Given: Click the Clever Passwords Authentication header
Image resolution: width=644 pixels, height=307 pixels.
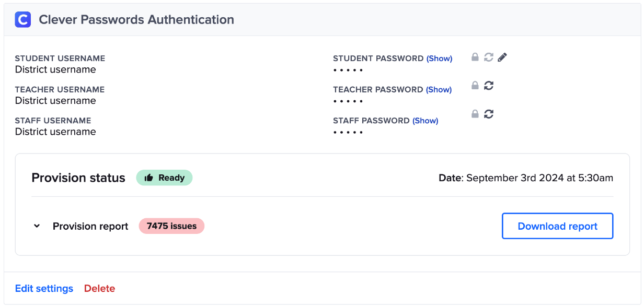Looking at the screenshot, I should coord(136,19).
